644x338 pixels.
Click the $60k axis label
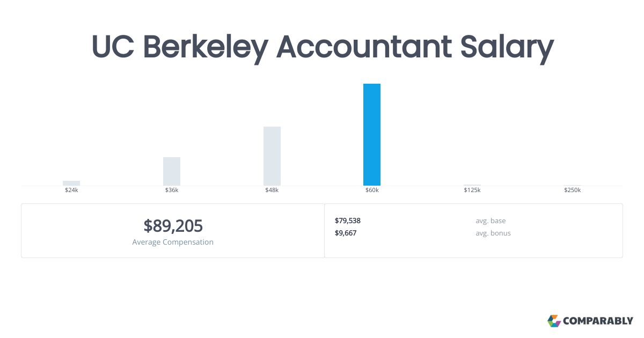tap(372, 190)
